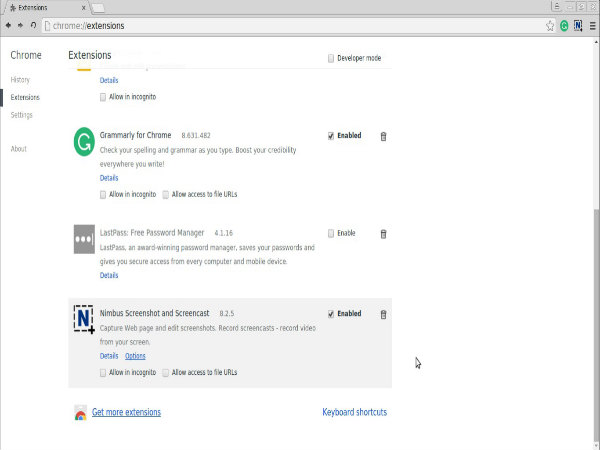Remove Nimbus Screenshot with trash icon
The image size is (600, 450).
(x=383, y=314)
